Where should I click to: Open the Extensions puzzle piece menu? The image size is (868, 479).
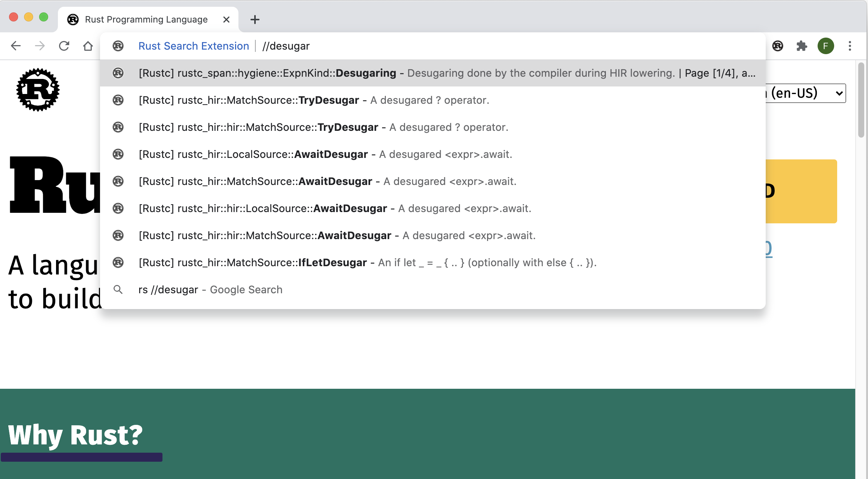[802, 46]
